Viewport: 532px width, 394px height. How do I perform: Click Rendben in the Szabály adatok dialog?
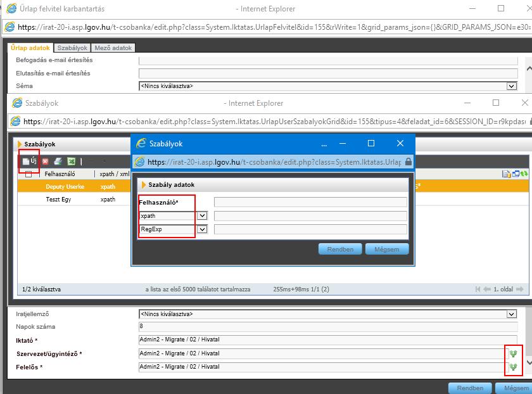pyautogui.click(x=340, y=249)
